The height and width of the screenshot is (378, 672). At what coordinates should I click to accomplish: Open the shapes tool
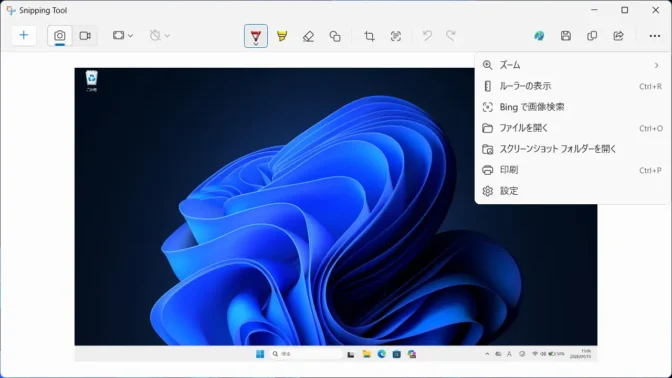coord(335,36)
